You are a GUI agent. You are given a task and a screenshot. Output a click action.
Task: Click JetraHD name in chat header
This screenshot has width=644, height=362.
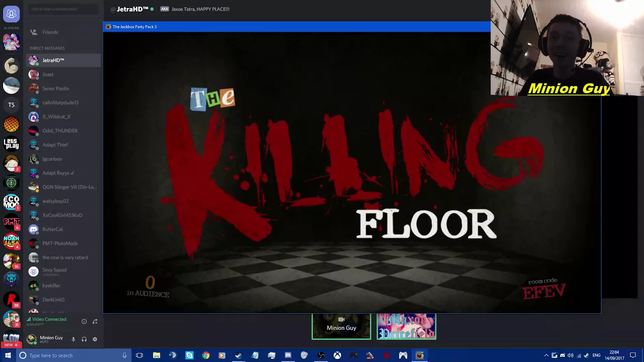(x=132, y=9)
